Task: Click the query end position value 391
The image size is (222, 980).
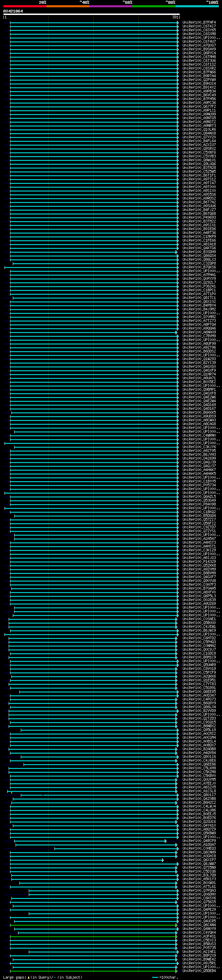Action: point(175,17)
